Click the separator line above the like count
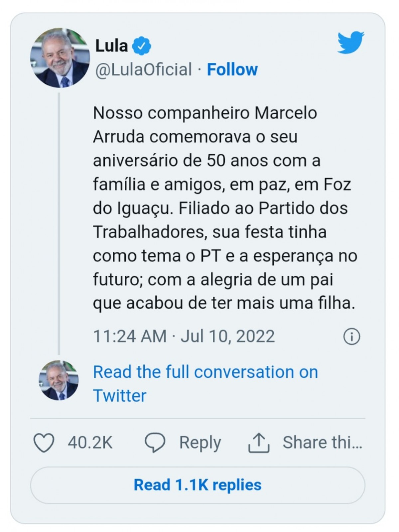 198,418
